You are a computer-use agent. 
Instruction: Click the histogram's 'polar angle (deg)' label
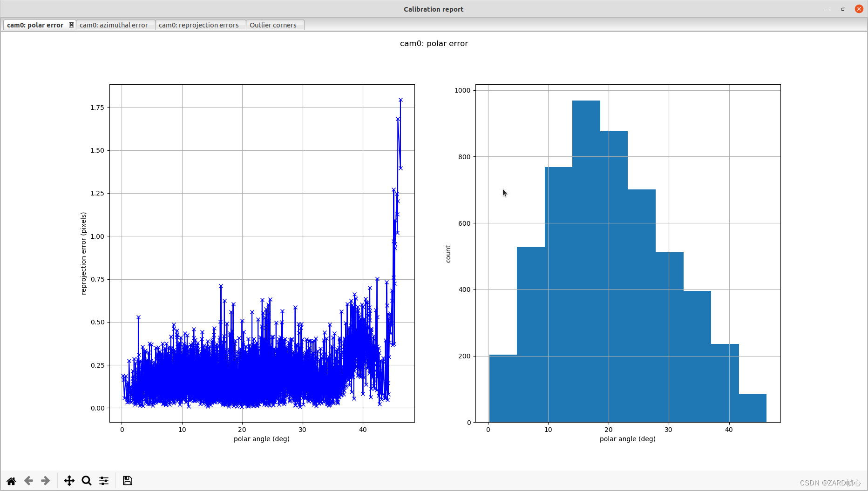click(x=628, y=439)
